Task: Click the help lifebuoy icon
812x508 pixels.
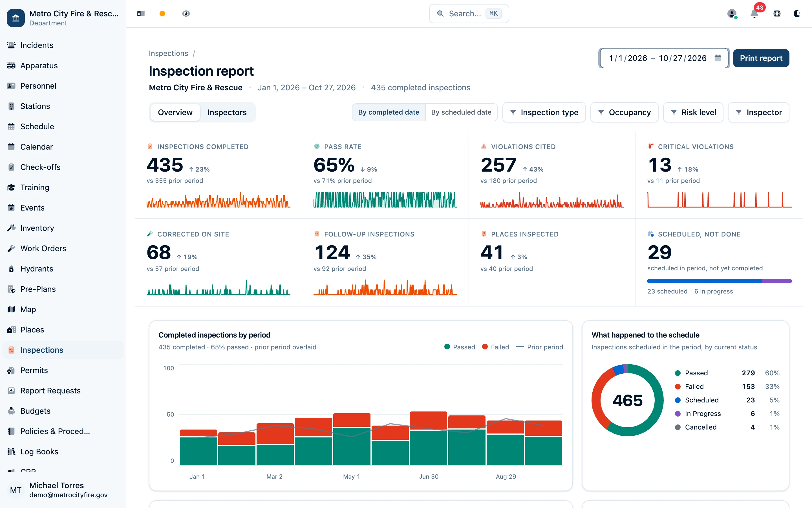Action: click(x=777, y=14)
